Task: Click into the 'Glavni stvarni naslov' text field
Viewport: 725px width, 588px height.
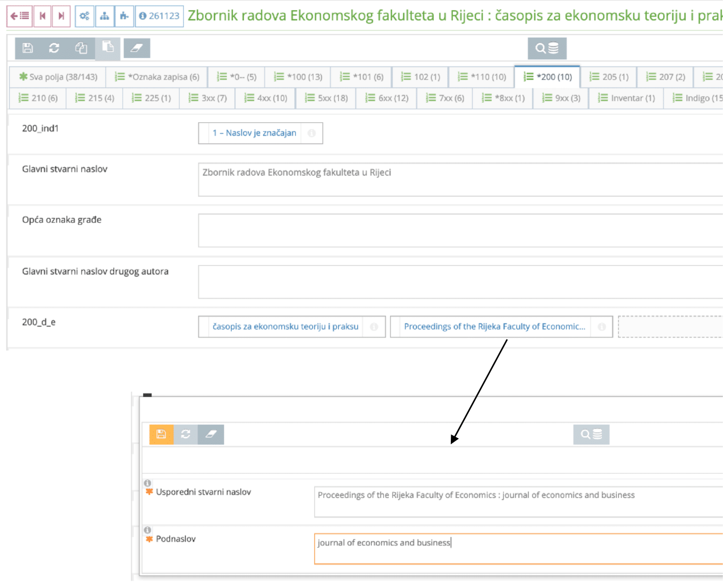Action: (x=459, y=179)
